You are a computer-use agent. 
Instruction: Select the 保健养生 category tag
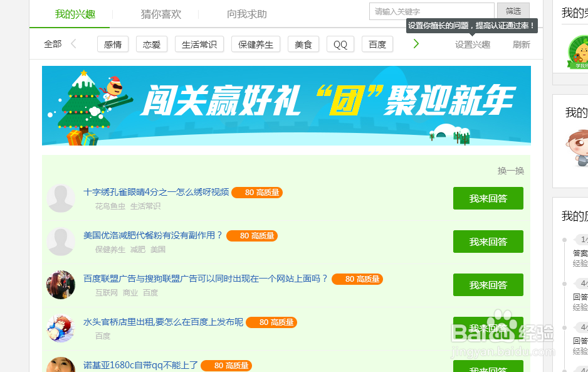[256, 45]
